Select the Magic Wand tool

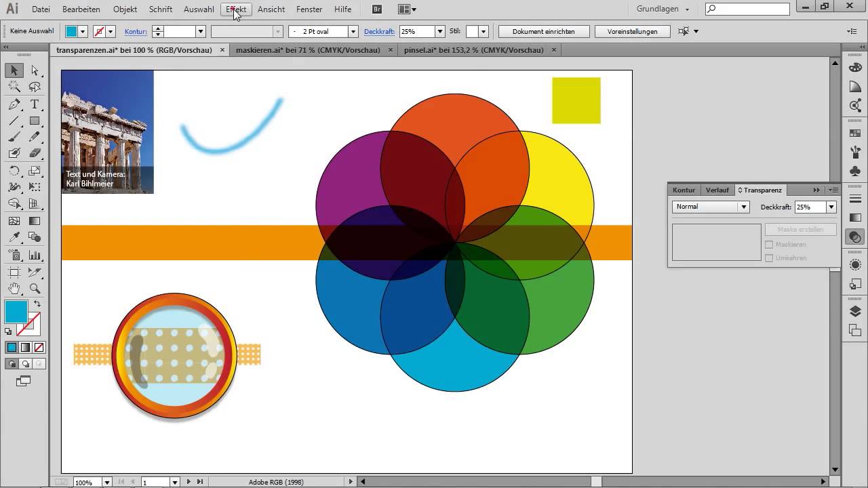point(14,87)
